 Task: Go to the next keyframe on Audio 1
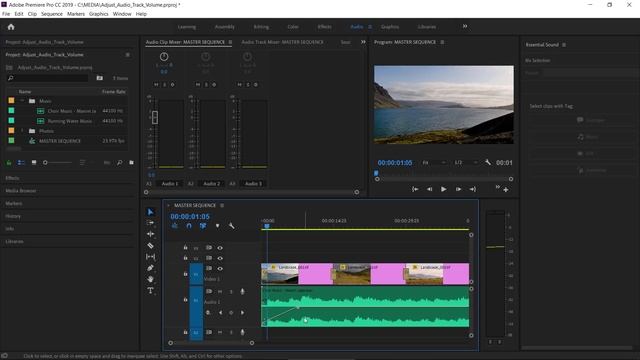(242, 313)
